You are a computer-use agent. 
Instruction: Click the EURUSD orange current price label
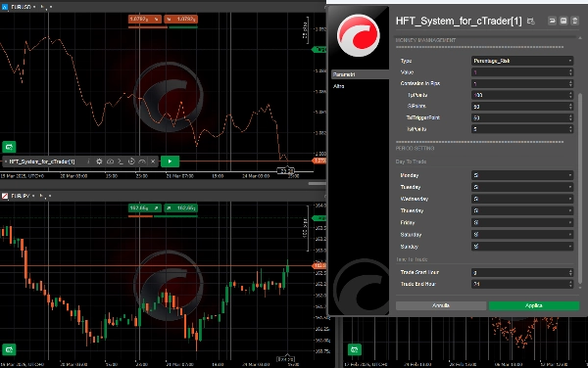(x=319, y=161)
